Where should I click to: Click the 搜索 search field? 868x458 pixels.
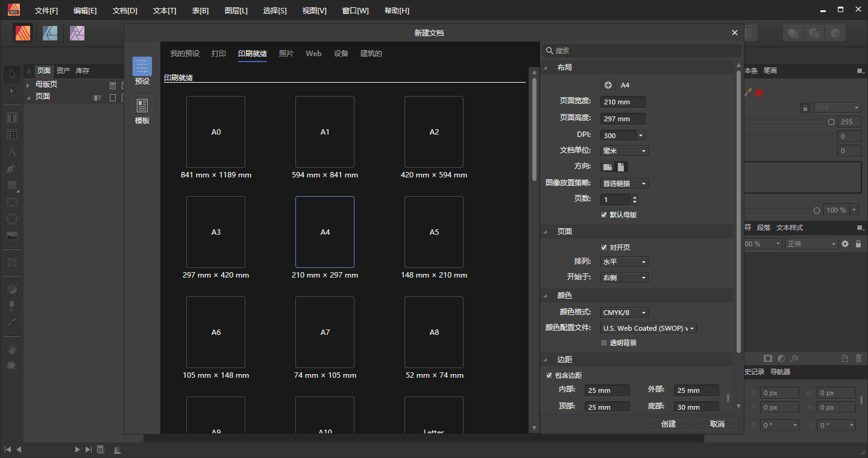coord(642,51)
